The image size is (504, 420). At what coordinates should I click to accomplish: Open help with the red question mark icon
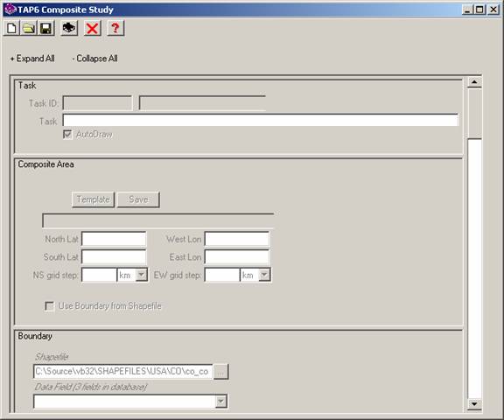tap(115, 28)
